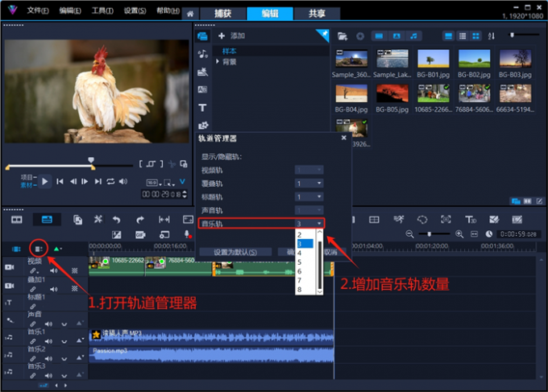Expand the 音乐1 track chevron
The image size is (548, 392).
pyautogui.click(x=64, y=341)
